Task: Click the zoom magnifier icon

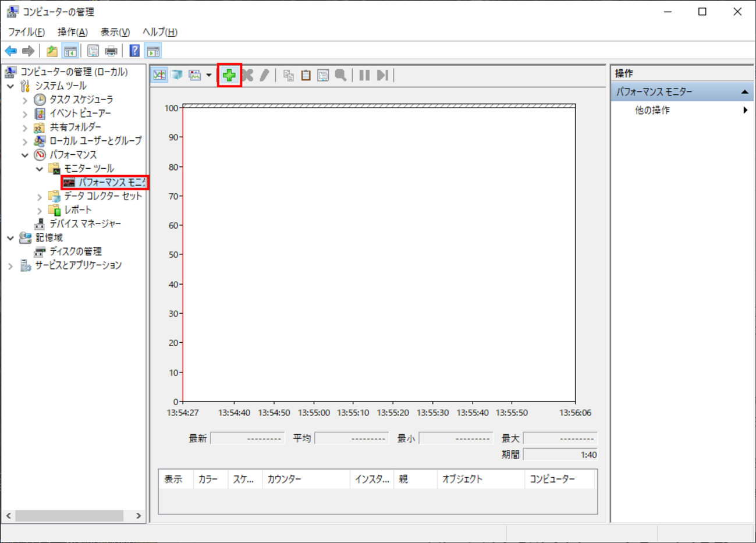Action: click(x=341, y=75)
